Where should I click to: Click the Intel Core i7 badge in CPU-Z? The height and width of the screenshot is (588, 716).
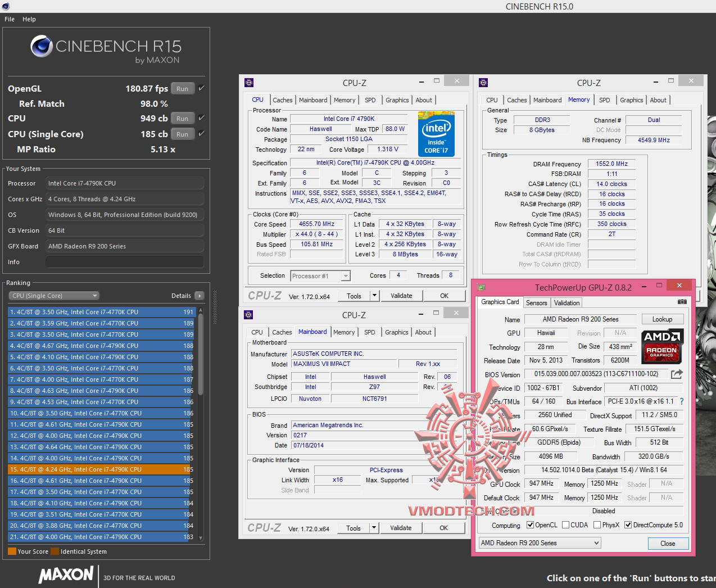coord(436,134)
